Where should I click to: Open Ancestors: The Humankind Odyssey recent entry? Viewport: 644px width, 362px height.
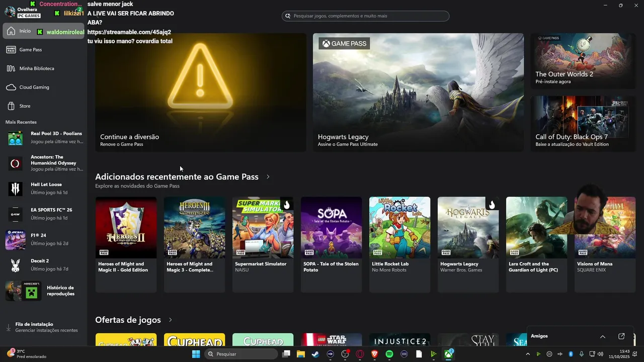coord(43,163)
